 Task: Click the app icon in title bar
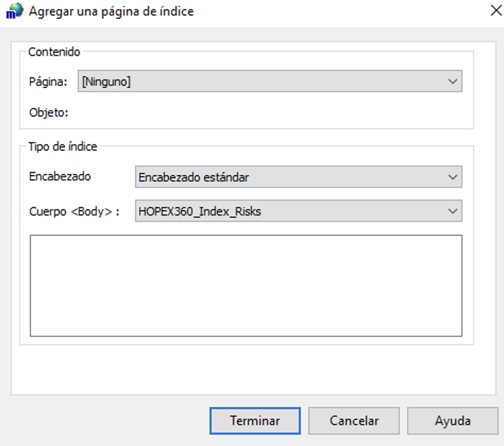(14, 11)
